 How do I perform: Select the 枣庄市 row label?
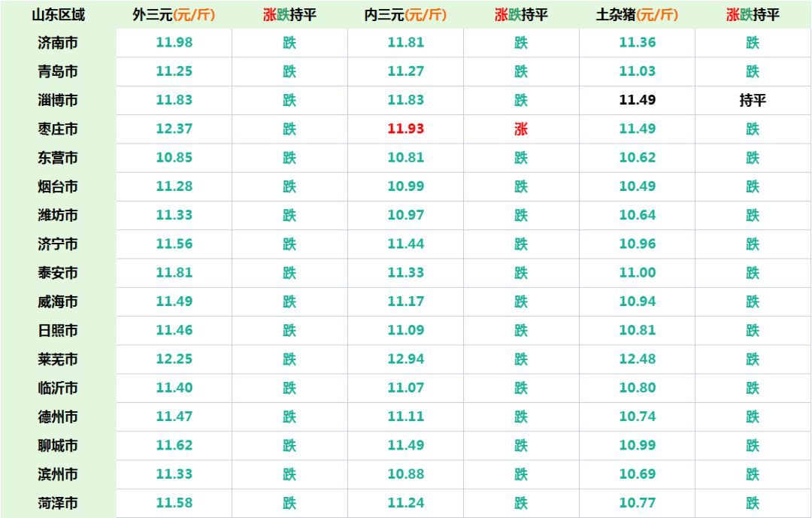coord(56,129)
